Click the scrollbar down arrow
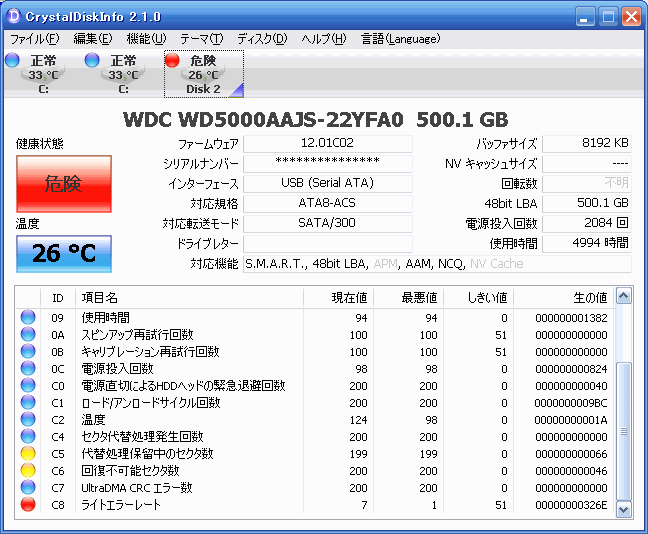 624,510
